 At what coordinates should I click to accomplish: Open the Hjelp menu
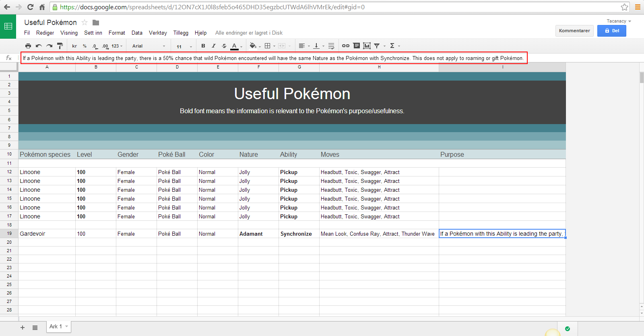coord(200,33)
